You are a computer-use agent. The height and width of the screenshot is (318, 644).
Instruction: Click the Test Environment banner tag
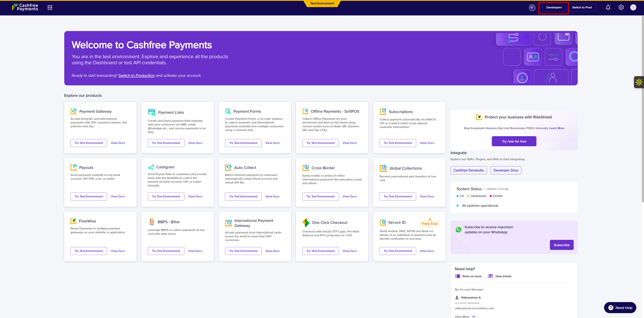(322, 4)
